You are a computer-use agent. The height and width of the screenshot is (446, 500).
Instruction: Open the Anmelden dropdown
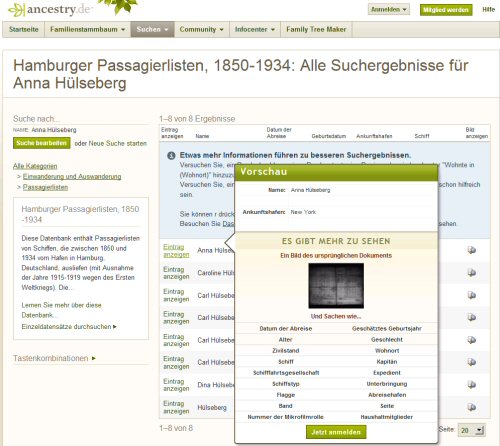point(389,9)
